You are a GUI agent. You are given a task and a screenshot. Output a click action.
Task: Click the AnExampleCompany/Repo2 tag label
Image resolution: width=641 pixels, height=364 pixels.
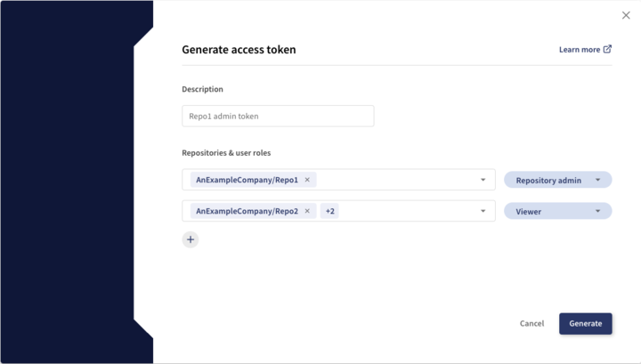coord(247,211)
